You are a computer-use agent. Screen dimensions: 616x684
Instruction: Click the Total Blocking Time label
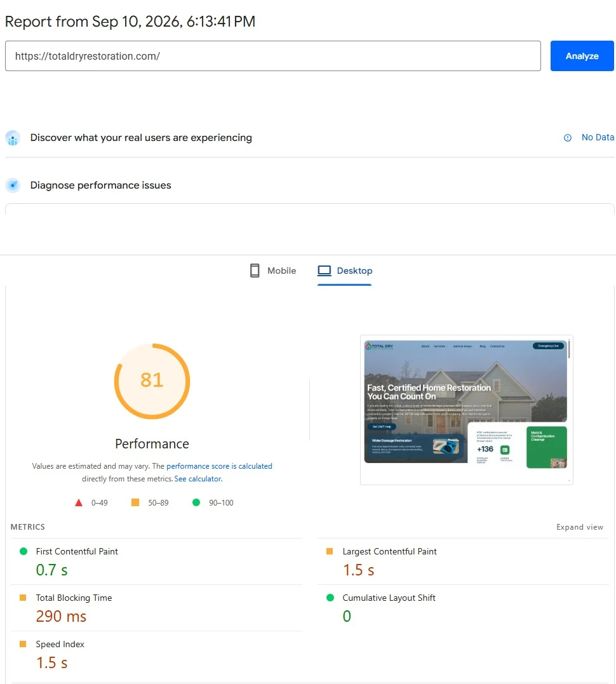pyautogui.click(x=74, y=598)
